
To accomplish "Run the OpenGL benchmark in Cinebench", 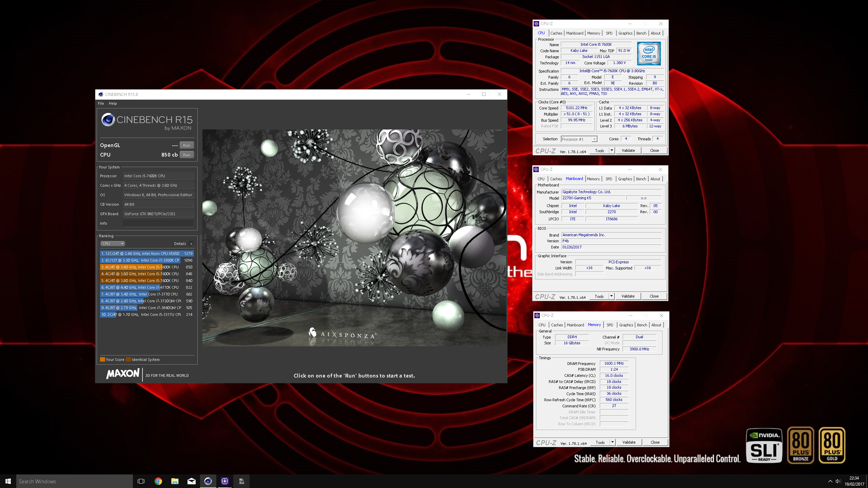I will click(186, 145).
